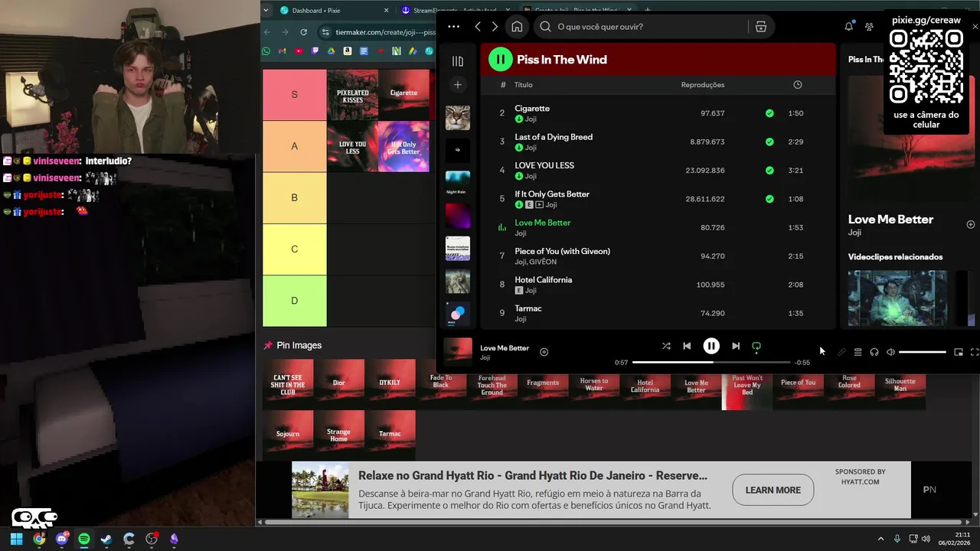The width and height of the screenshot is (980, 551).
Task: Open the browse icon in the search bar
Action: (760, 27)
